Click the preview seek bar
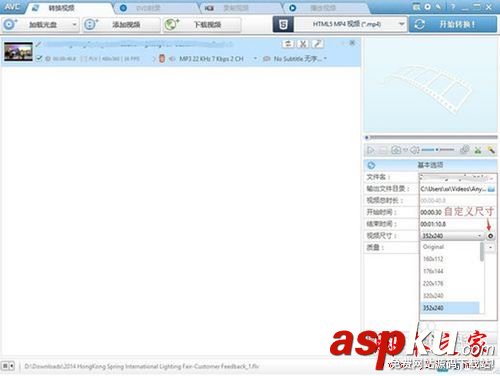 point(431,137)
